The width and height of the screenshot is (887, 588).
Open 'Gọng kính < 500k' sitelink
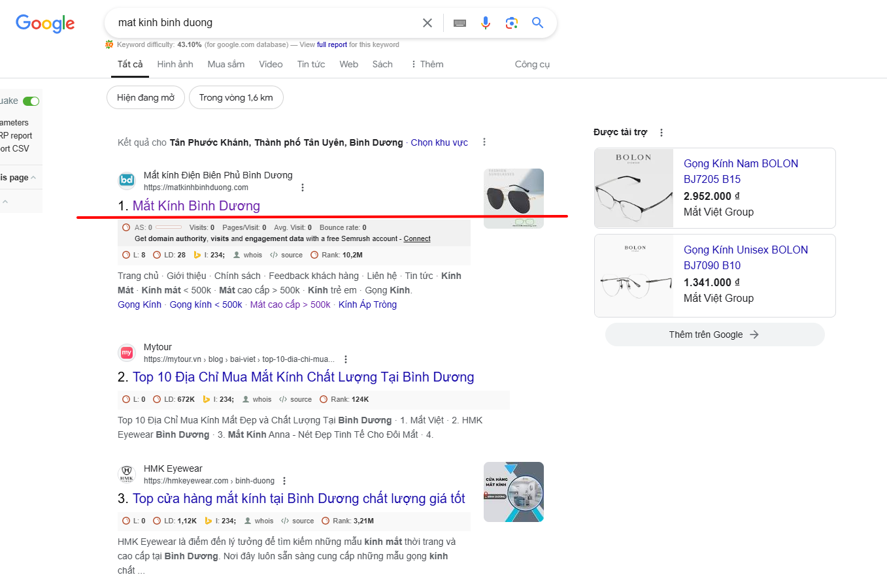click(x=206, y=304)
